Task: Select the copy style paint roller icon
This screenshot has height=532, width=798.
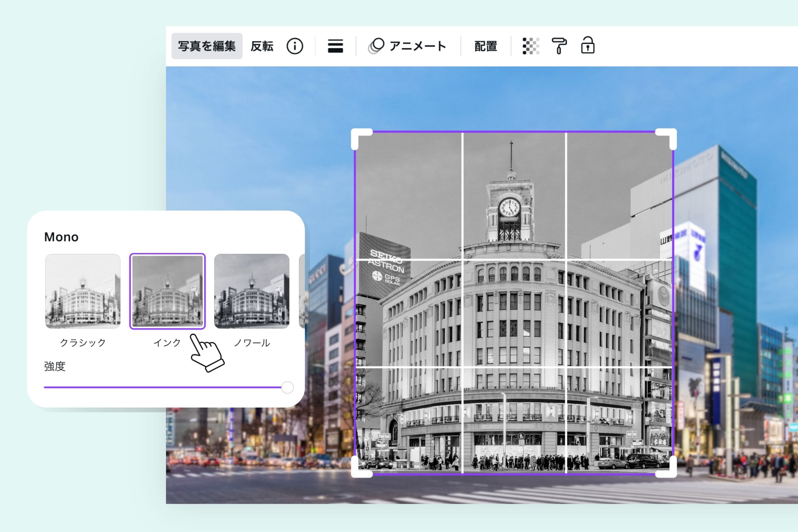Action: click(559, 46)
